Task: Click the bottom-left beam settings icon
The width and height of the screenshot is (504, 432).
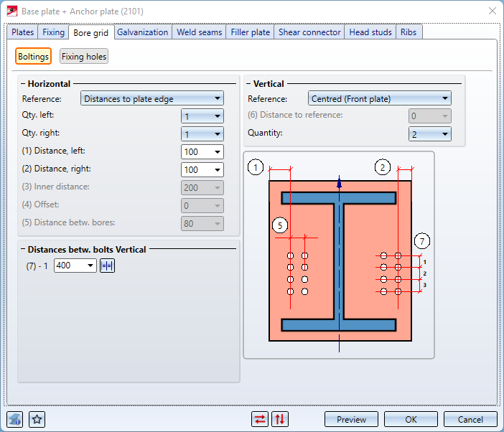Action: [x=15, y=419]
